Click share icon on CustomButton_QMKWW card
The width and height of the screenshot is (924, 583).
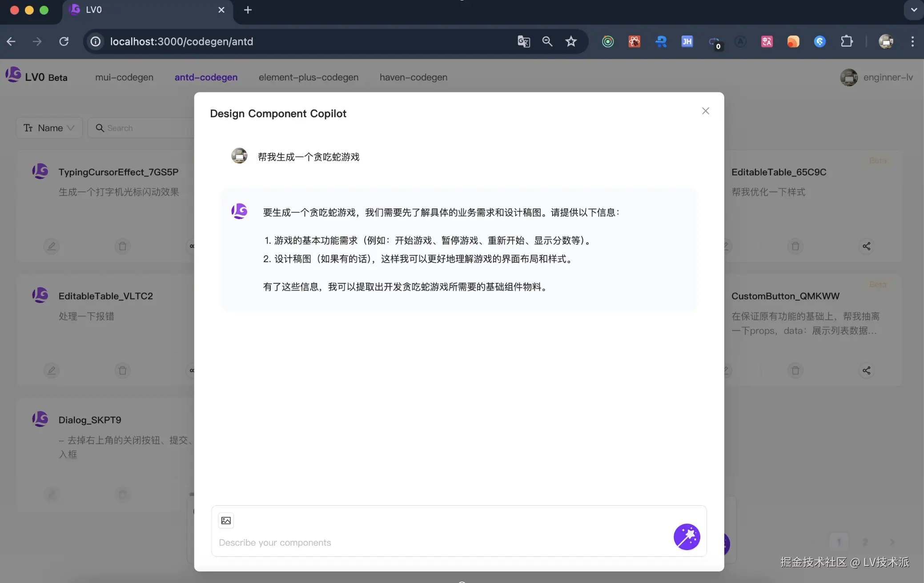(x=866, y=370)
